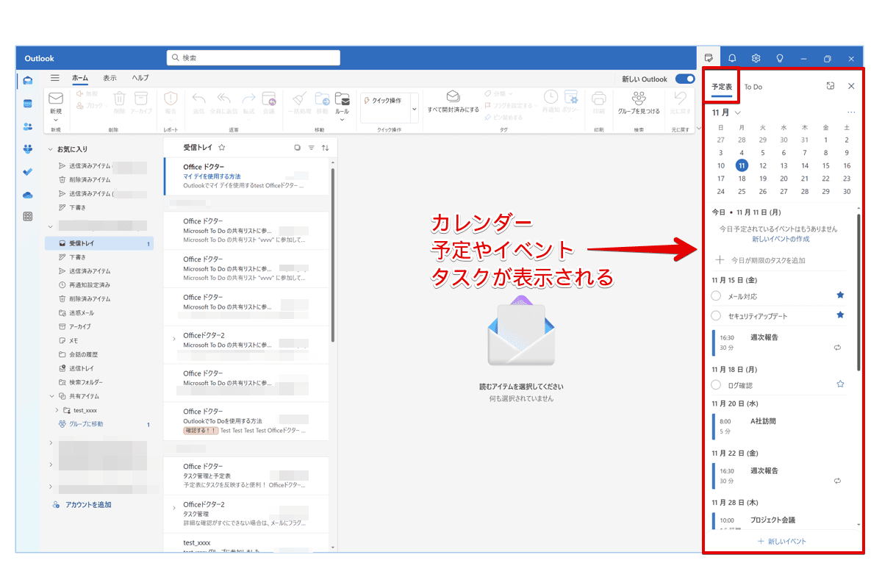Toggle the importance star on セキュリティアップデート
Viewport: 882px width, 588px height.
point(840,315)
